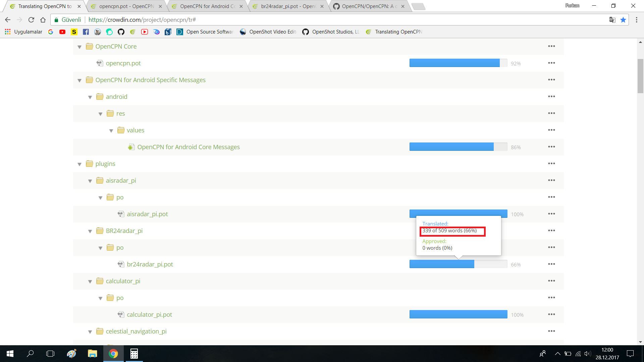Click the Google Translate page icon
The width and height of the screenshot is (644, 362).
pyautogui.click(x=612, y=20)
